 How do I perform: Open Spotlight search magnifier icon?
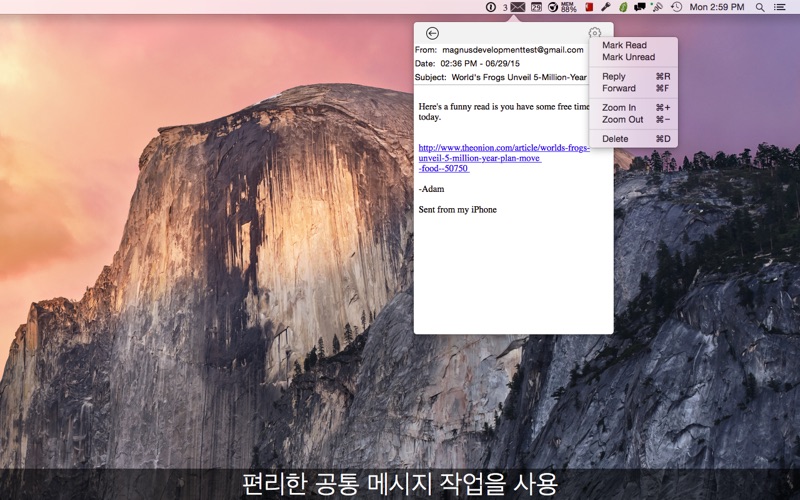(760, 7)
